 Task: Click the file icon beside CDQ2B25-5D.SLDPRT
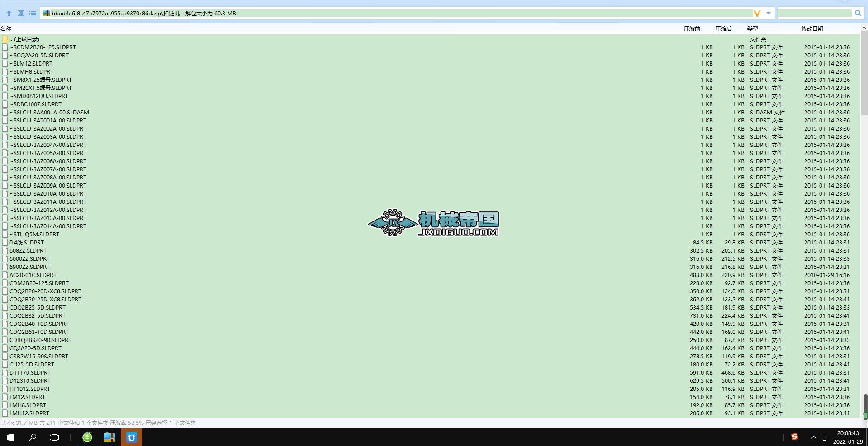click(x=5, y=308)
